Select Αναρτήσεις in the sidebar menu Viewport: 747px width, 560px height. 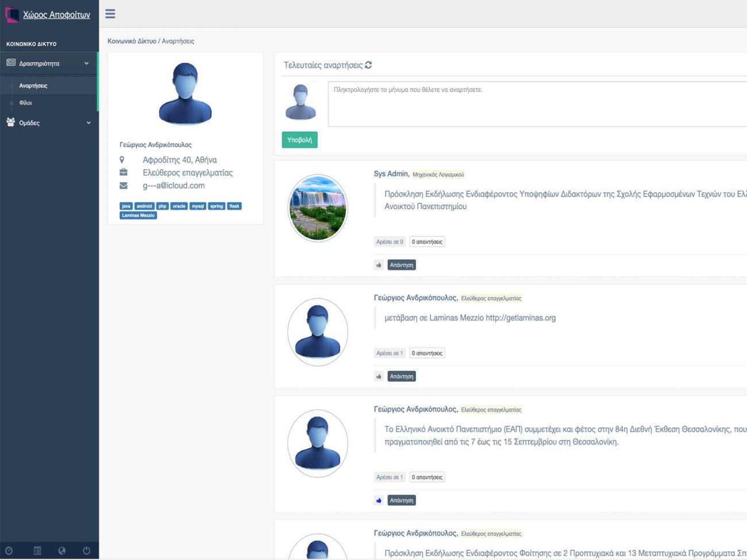pos(33,86)
